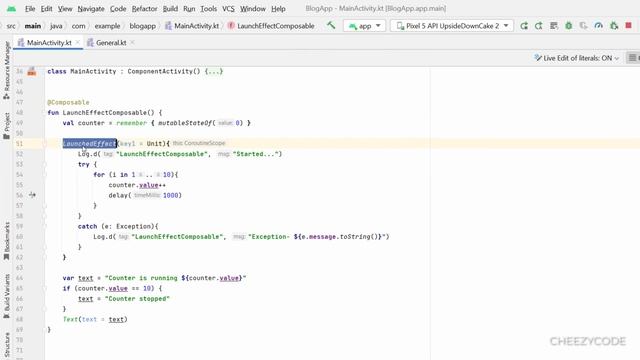This screenshot has height=360, width=640.
Task: Open the Refactor menu
Action: click(x=144, y=9)
